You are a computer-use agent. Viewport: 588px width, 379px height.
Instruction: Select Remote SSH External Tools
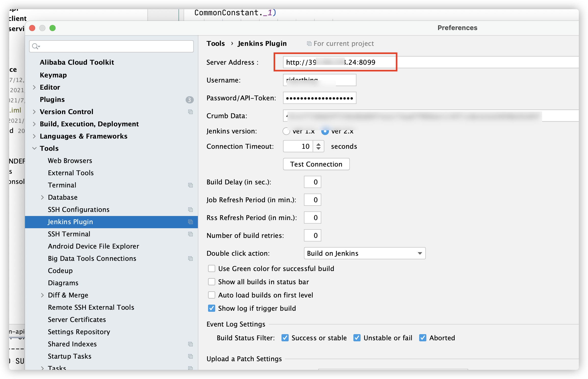tap(91, 307)
